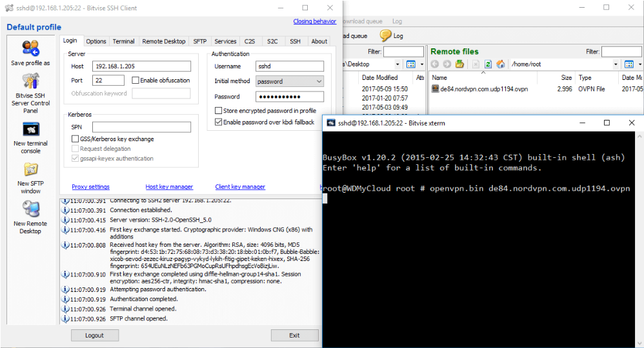
Task: Toggle Store encrypted password in profile
Action: pos(218,111)
